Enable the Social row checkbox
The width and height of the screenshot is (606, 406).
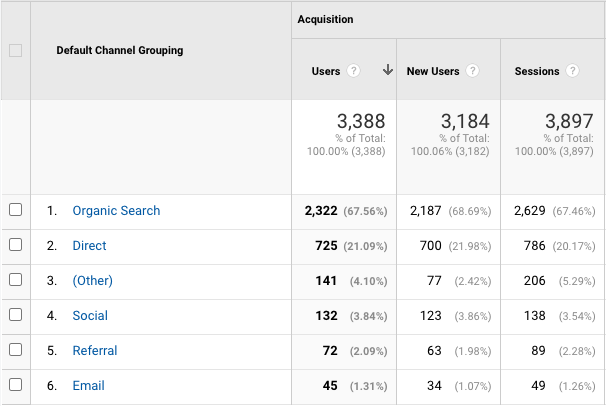[15, 316]
